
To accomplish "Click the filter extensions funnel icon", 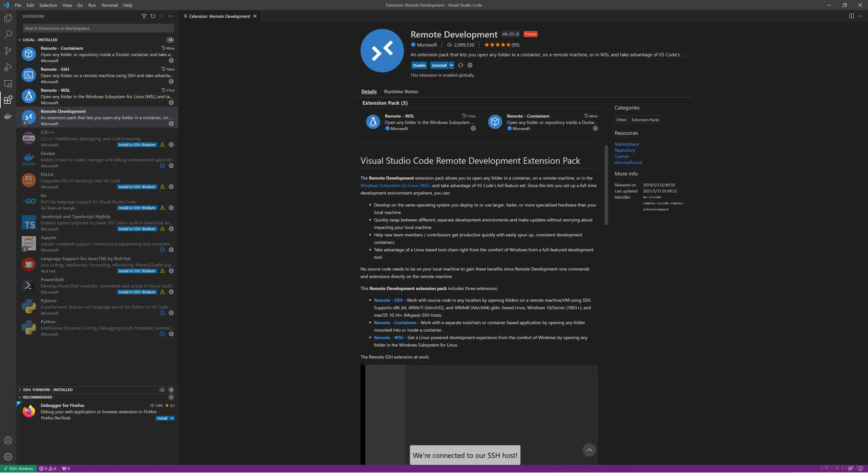I will click(x=144, y=16).
